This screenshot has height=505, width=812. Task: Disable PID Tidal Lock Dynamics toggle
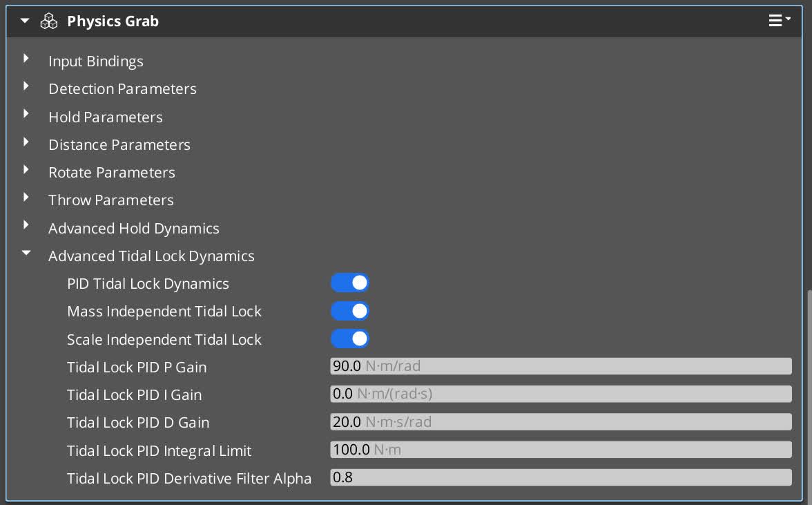pos(350,283)
